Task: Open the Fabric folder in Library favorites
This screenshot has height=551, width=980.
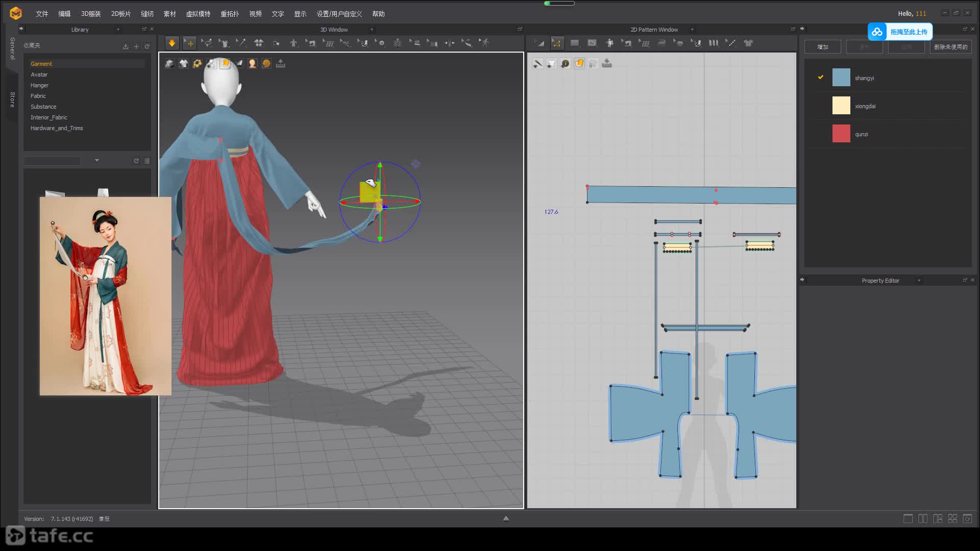Action: click(x=38, y=96)
